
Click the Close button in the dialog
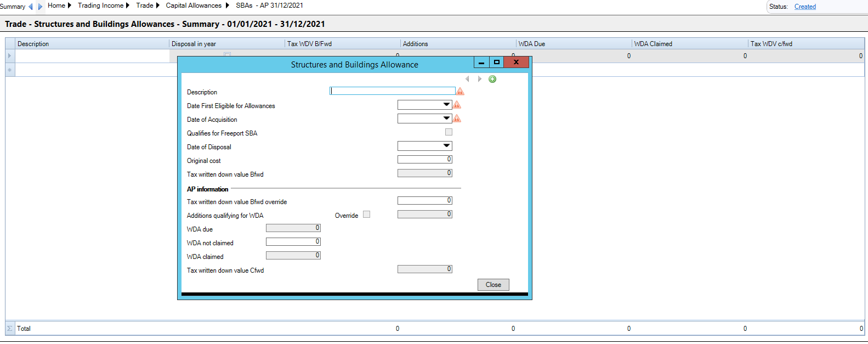pyautogui.click(x=493, y=285)
